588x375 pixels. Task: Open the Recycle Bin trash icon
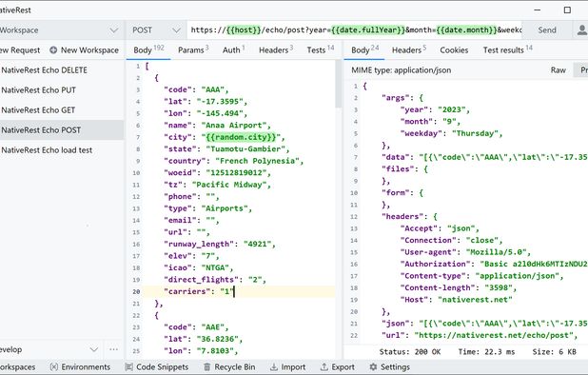207,366
